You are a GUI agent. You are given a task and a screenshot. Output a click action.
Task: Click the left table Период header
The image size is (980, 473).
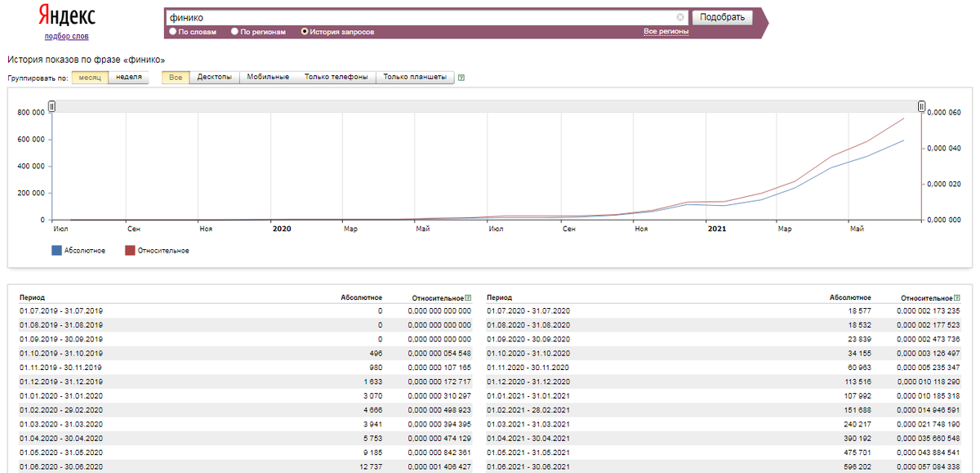click(33, 298)
